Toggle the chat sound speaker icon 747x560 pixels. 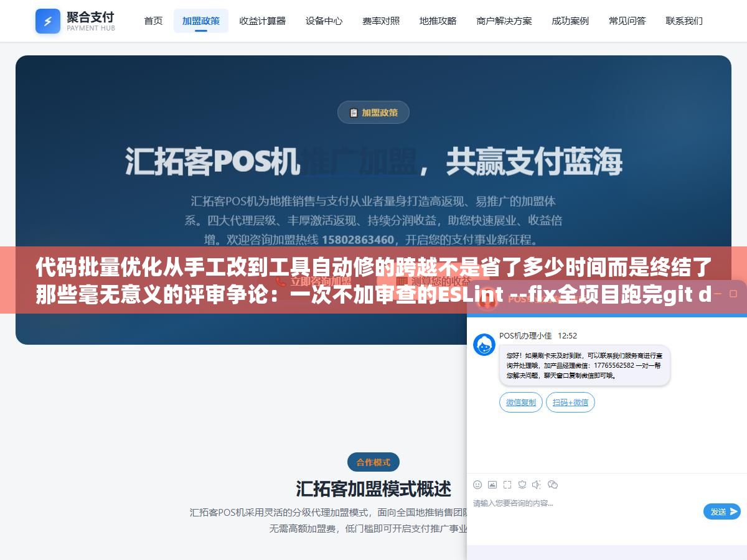coord(537,485)
